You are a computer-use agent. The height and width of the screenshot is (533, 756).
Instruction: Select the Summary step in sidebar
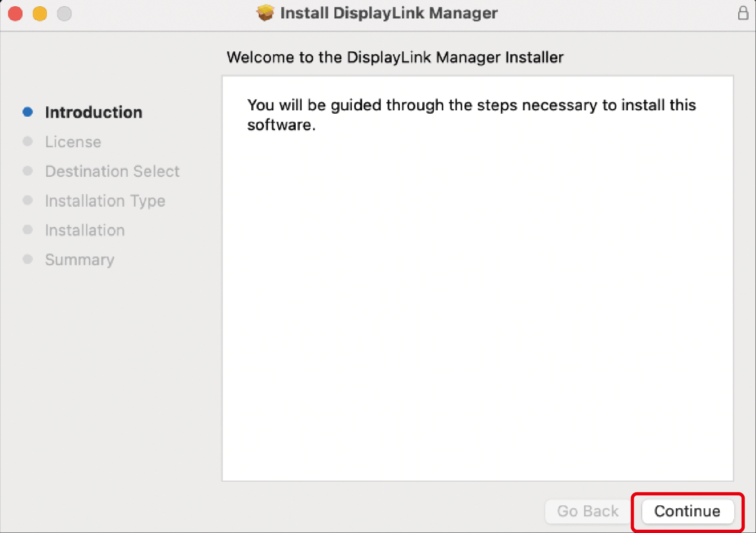tap(80, 260)
